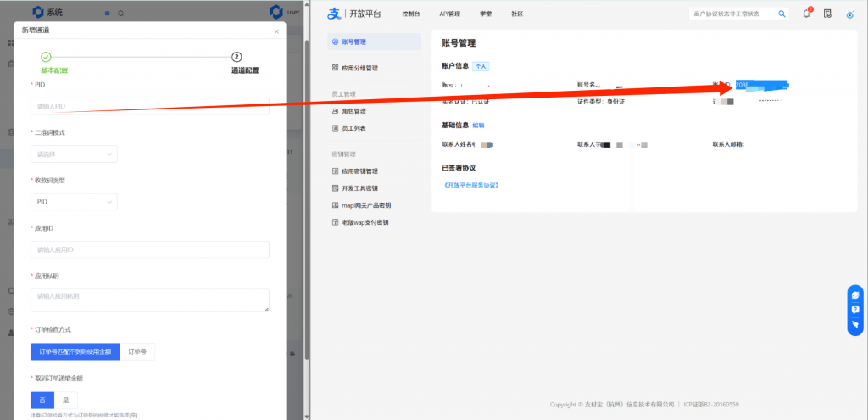
Task: Go to the 控制台 menu item
Action: pos(411,14)
